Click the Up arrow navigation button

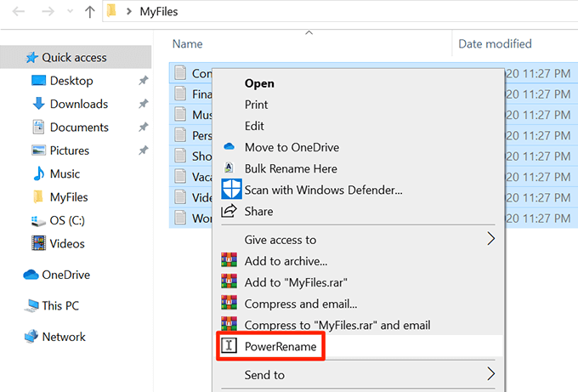tap(91, 13)
